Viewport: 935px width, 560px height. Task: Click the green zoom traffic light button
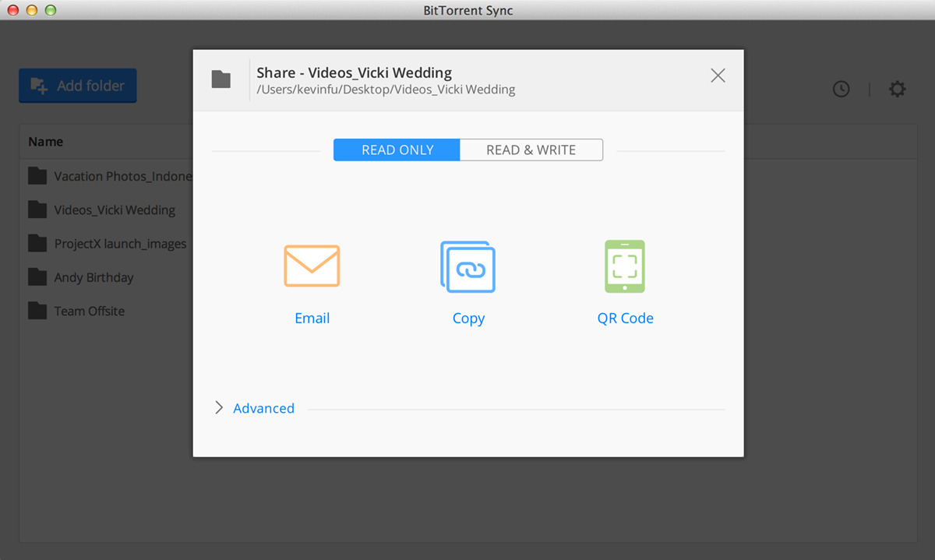coord(50,10)
